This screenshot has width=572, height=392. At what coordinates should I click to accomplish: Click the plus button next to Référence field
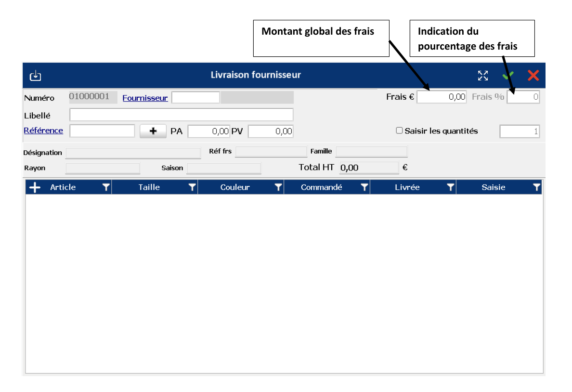point(153,131)
